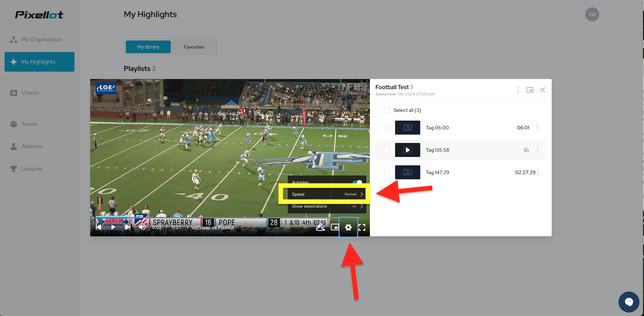The image size is (644, 316).
Task: Open the chat support bubble
Action: (629, 302)
